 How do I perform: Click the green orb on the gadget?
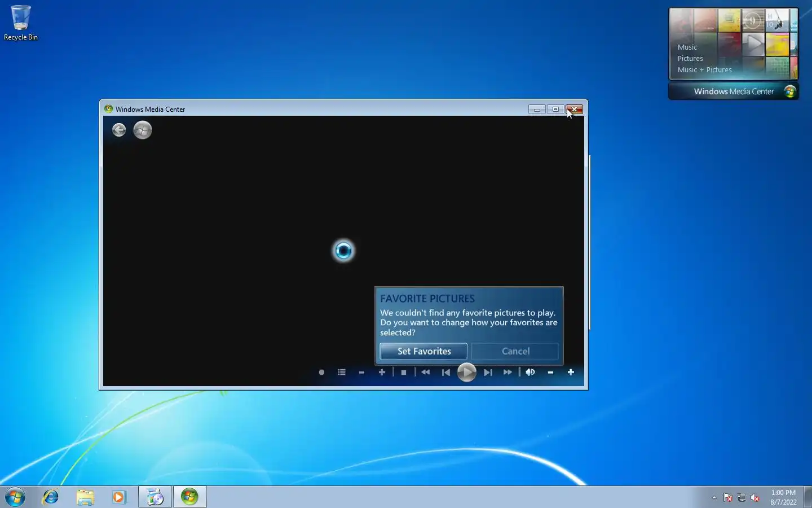(x=789, y=91)
